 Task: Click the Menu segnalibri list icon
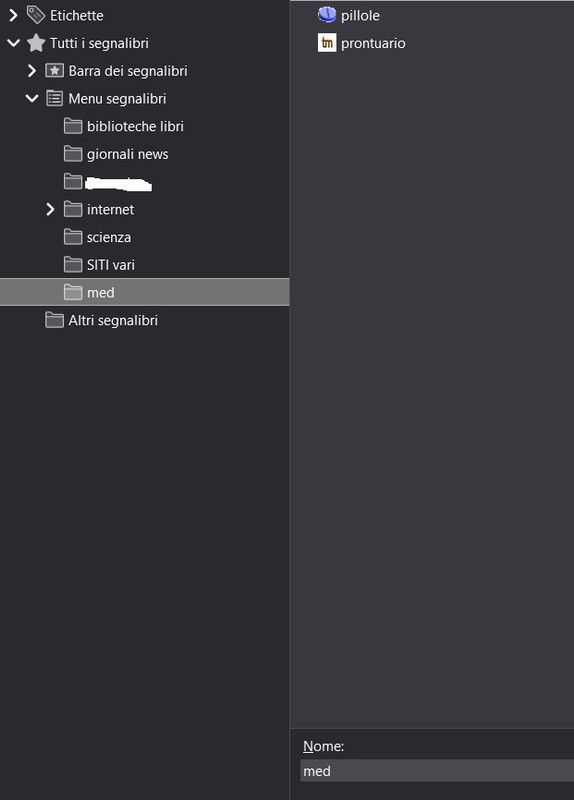click(55, 98)
